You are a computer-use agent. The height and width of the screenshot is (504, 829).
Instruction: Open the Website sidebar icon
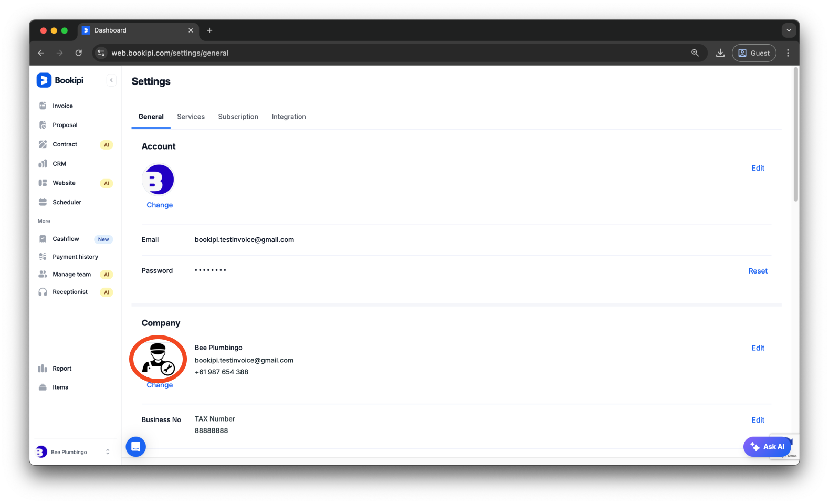43,183
